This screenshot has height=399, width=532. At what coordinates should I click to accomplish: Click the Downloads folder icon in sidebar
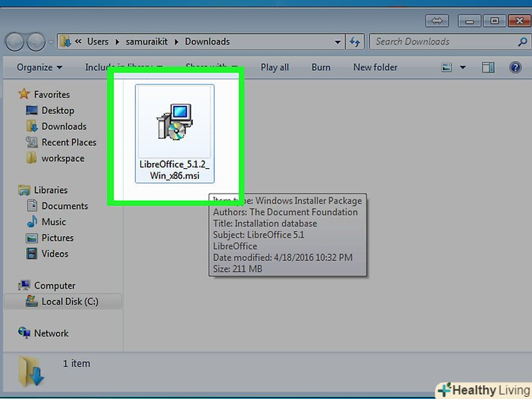click(x=31, y=126)
